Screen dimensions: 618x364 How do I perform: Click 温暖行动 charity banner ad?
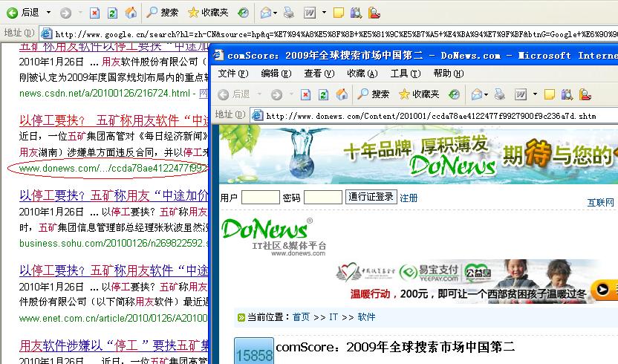click(x=476, y=282)
